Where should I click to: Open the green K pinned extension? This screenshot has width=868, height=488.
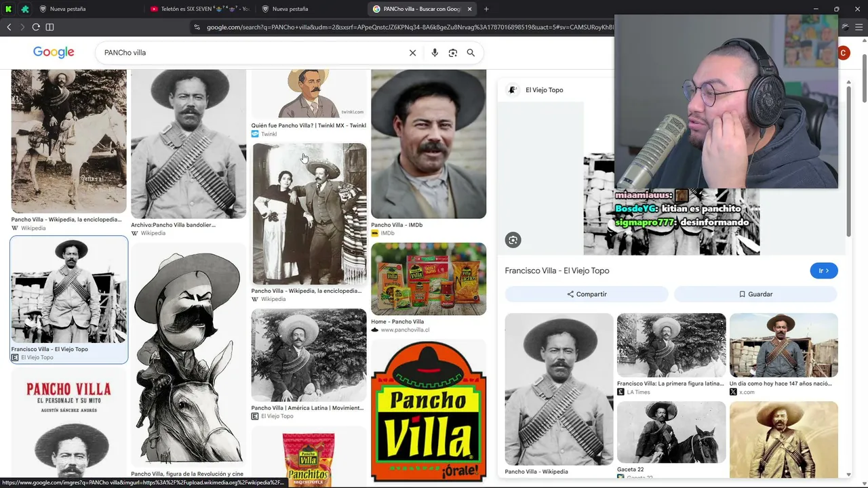(x=9, y=9)
